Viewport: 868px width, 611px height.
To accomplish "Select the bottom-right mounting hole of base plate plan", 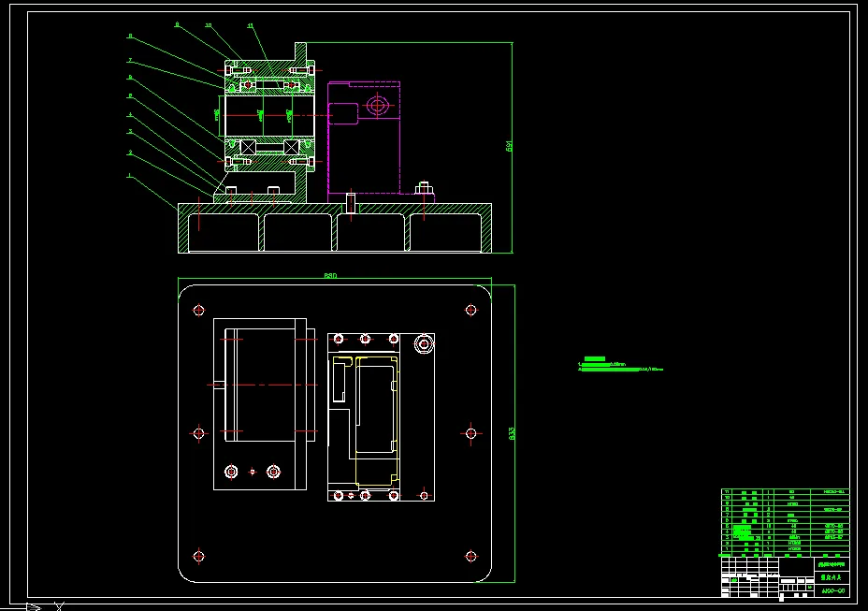I will (x=470, y=556).
